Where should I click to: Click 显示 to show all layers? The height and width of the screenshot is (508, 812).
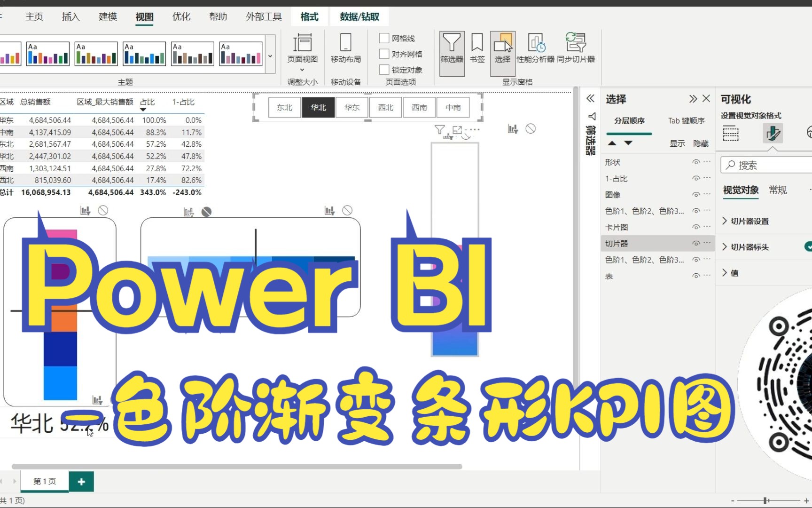[677, 143]
